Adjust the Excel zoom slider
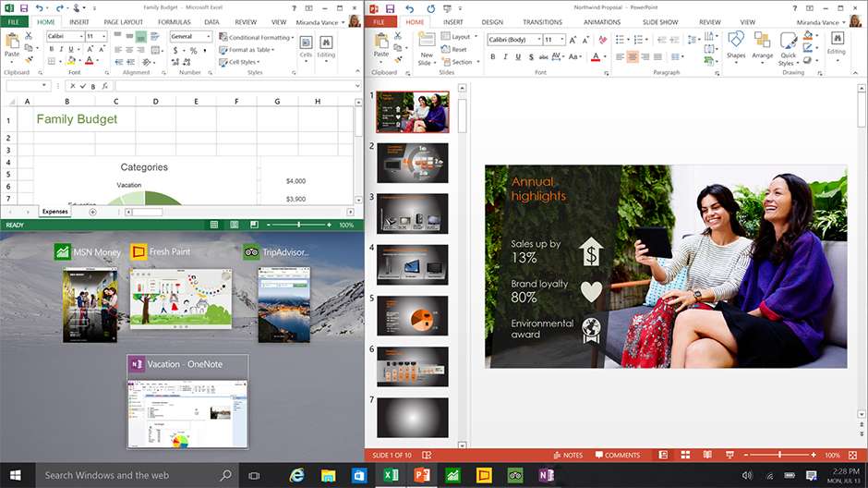 (x=298, y=225)
